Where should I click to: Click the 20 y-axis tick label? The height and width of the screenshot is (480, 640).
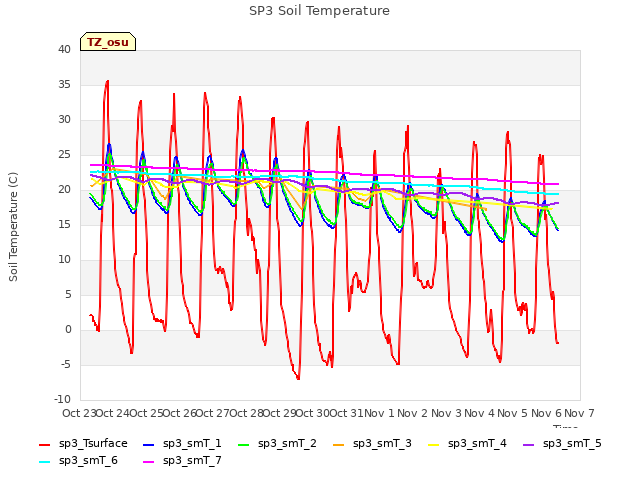coord(64,190)
